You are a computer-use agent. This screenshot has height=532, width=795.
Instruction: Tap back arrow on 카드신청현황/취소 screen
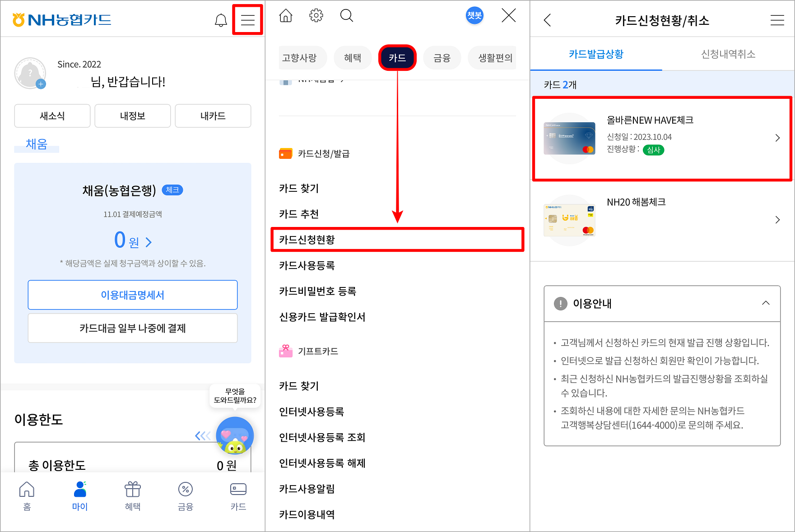click(547, 20)
